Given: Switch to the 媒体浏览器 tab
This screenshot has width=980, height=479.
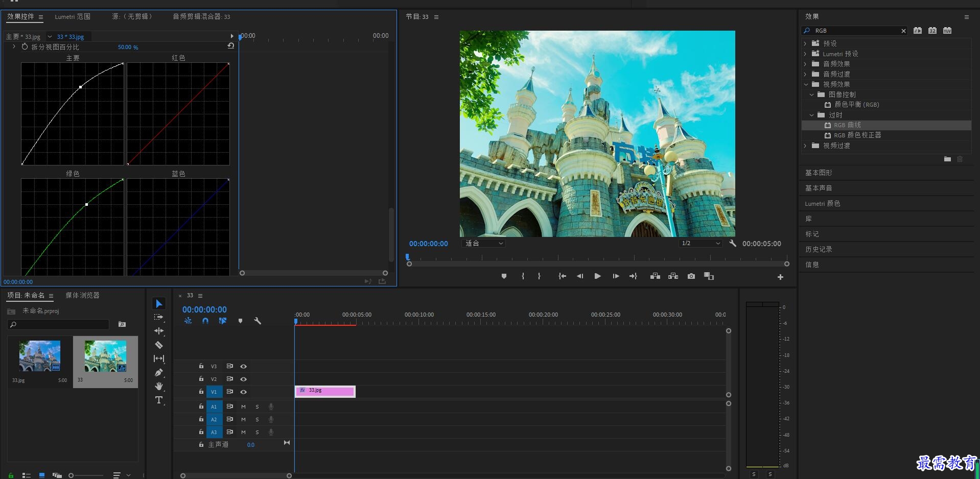Looking at the screenshot, I should coord(82,295).
